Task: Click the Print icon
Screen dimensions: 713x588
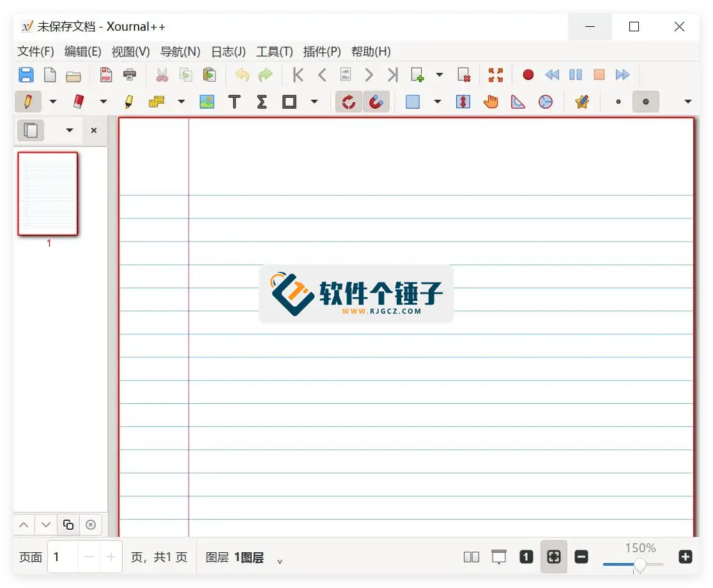Action: [130, 75]
